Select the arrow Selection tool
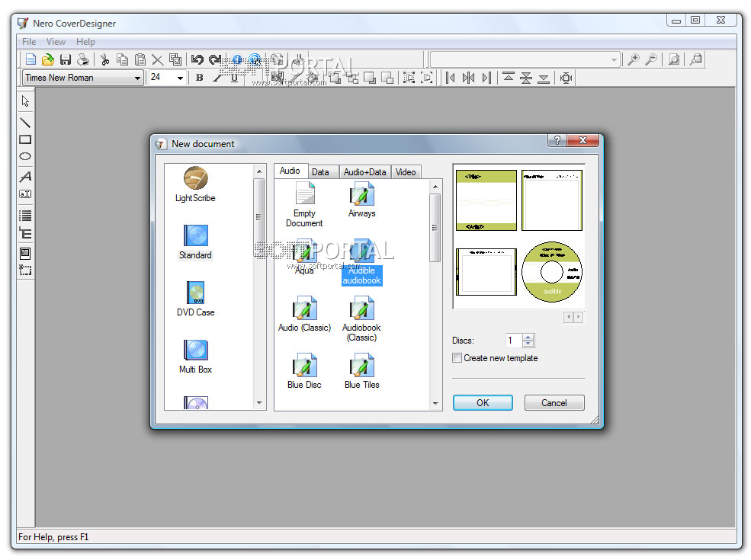Viewport: 751px width, 560px height. (x=25, y=101)
